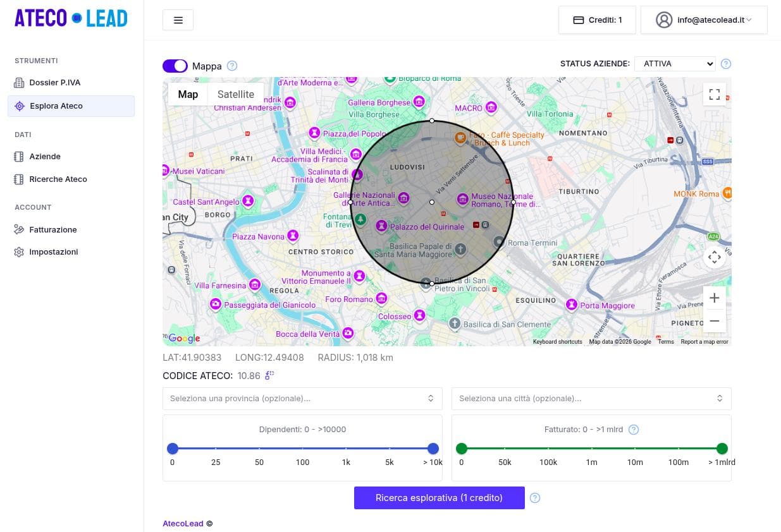781x532 pixels.
Task: Expand the province selection dropdown
Action: 302,399
